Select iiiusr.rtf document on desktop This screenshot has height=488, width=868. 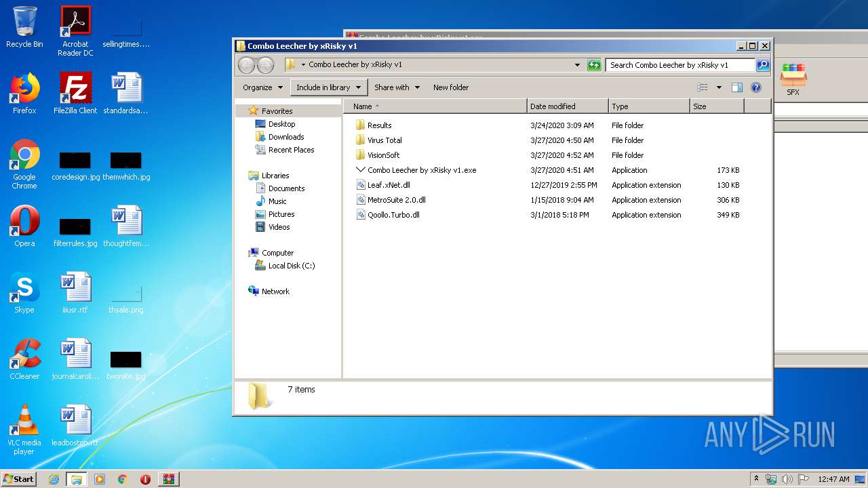tap(75, 293)
